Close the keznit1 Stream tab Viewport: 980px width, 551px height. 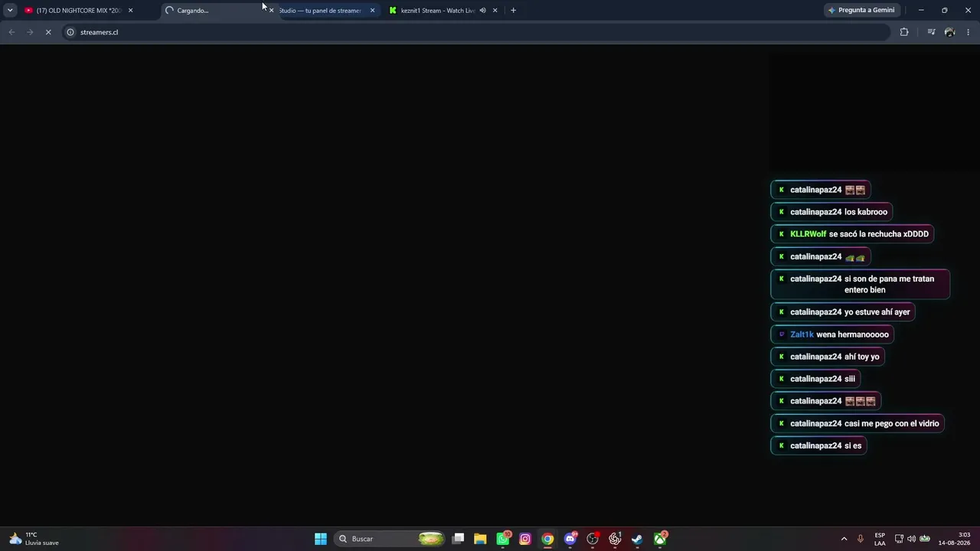pyautogui.click(x=495, y=10)
